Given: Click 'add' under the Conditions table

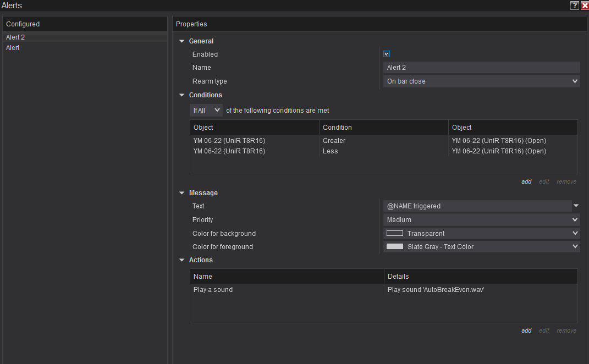Looking at the screenshot, I should (526, 181).
